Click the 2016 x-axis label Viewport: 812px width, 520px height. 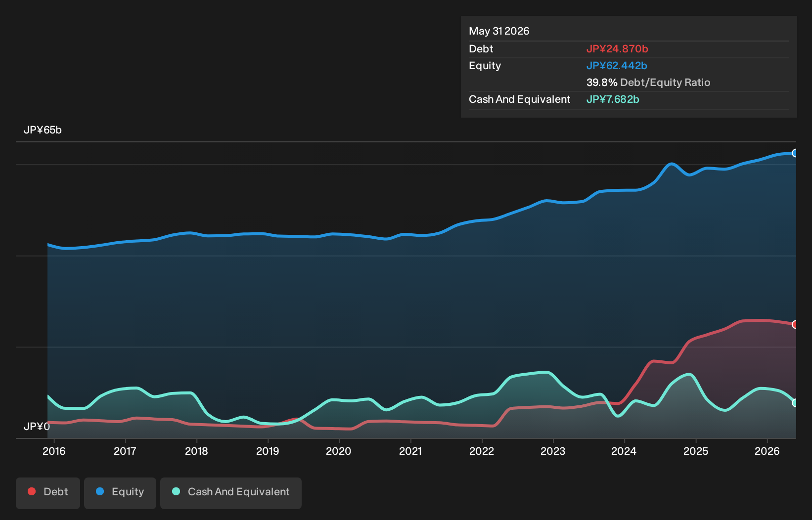click(54, 451)
